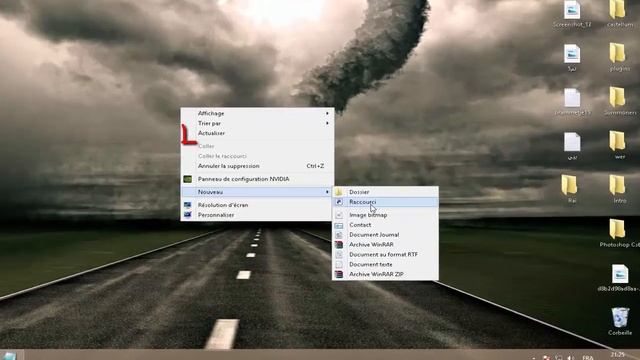Select the blank file icon above Summoners row
The width and height of the screenshot is (640, 360).
coord(572,101)
